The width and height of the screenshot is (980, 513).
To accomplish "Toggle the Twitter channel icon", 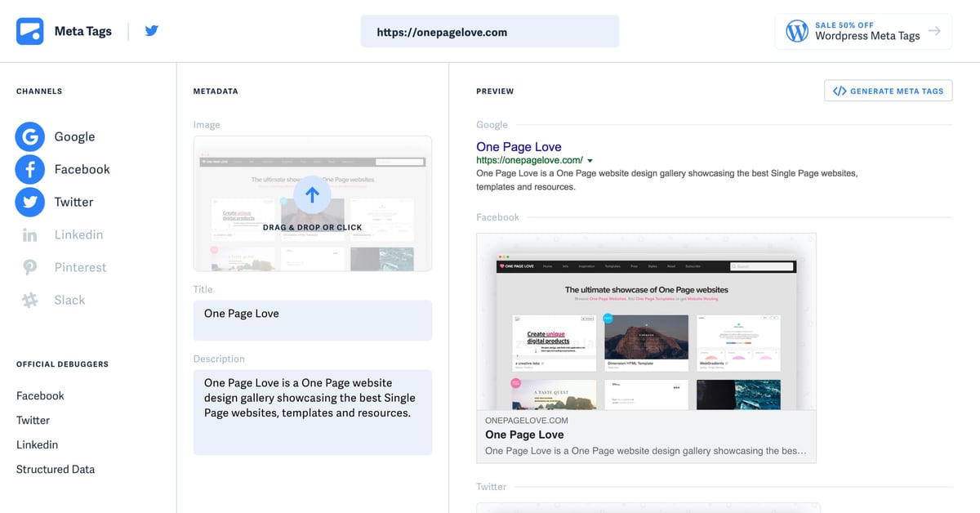I will [x=29, y=202].
